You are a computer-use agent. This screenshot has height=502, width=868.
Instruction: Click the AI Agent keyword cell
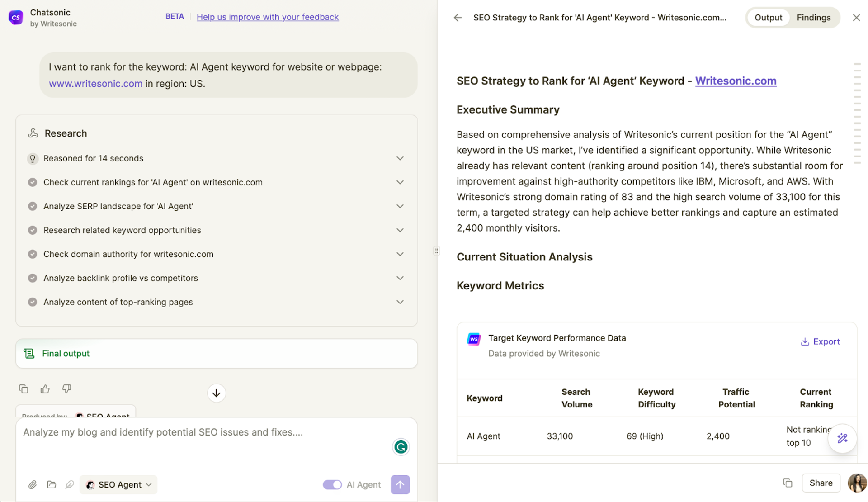click(x=483, y=436)
